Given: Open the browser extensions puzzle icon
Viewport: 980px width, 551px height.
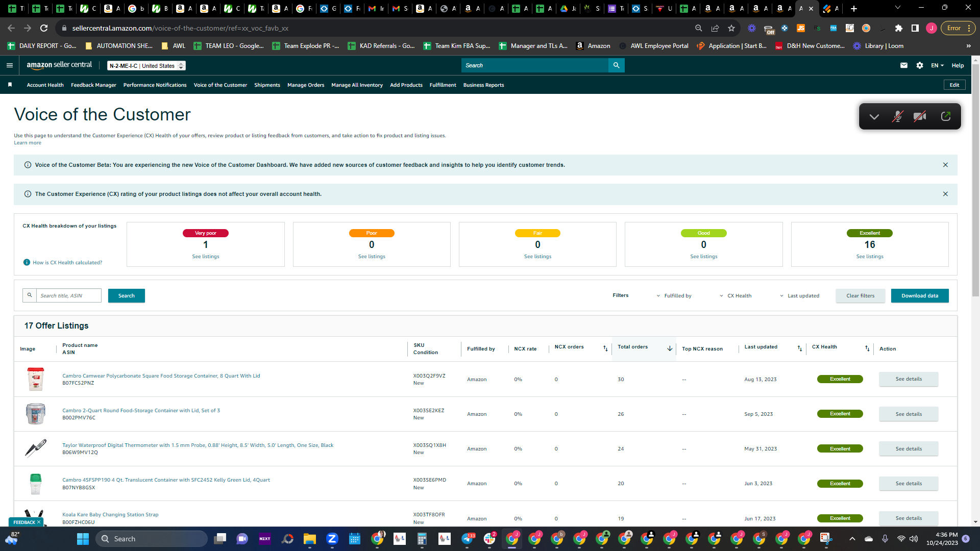Looking at the screenshot, I should pos(899,28).
